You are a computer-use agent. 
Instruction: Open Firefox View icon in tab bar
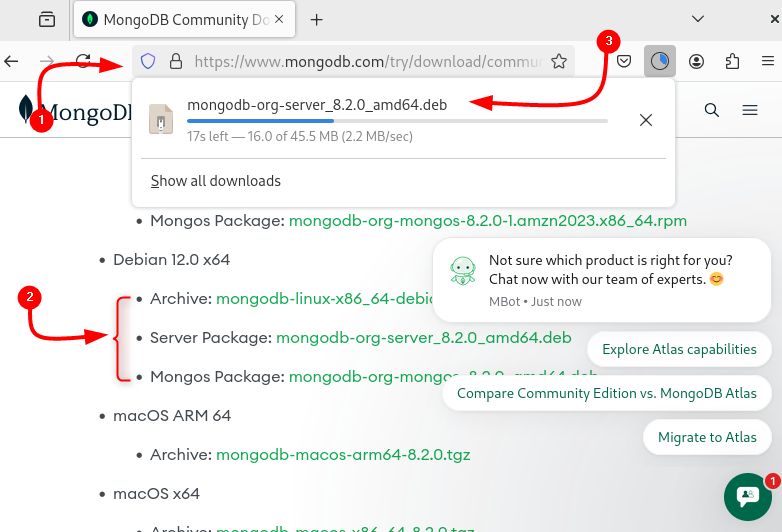click(x=46, y=19)
